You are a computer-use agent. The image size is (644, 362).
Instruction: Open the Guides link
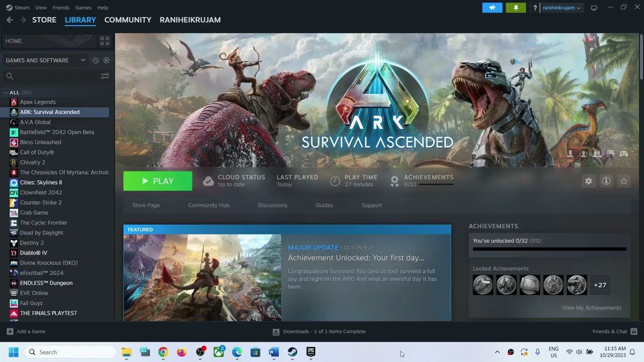pyautogui.click(x=325, y=205)
